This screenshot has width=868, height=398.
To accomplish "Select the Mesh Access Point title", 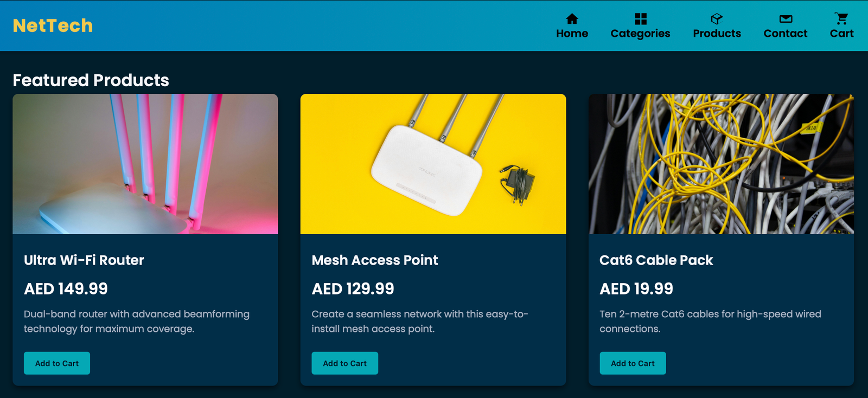I will 375,260.
